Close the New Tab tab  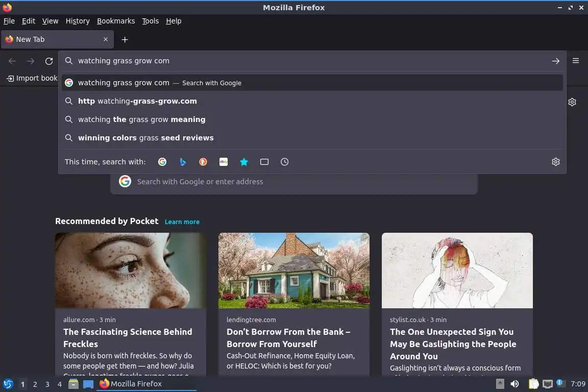click(105, 39)
